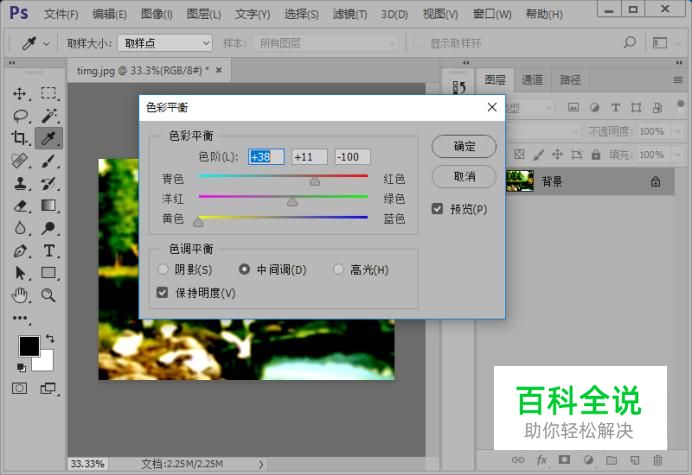The image size is (692, 475).
Task: Select the Blur tool
Action: point(20,228)
